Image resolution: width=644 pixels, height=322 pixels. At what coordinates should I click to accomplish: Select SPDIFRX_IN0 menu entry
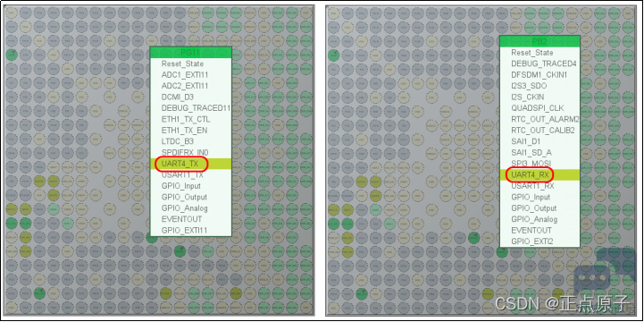click(x=191, y=153)
